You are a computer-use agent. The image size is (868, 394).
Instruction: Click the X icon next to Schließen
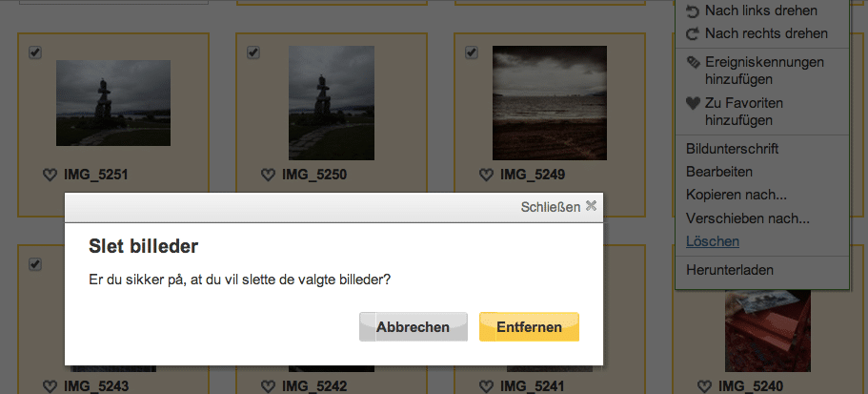(592, 206)
